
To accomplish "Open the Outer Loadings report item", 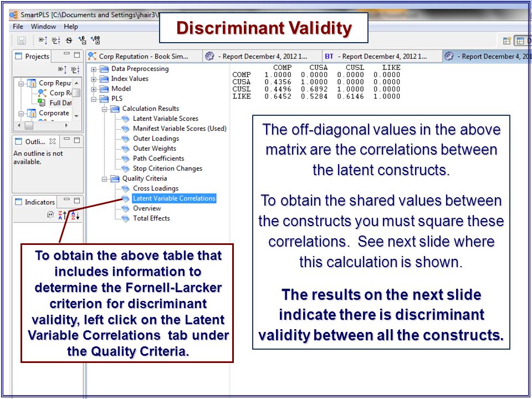I will (156, 139).
